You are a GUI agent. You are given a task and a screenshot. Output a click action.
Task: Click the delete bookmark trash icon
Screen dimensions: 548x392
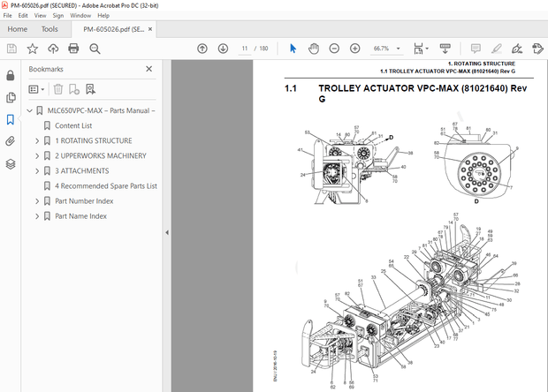point(58,89)
